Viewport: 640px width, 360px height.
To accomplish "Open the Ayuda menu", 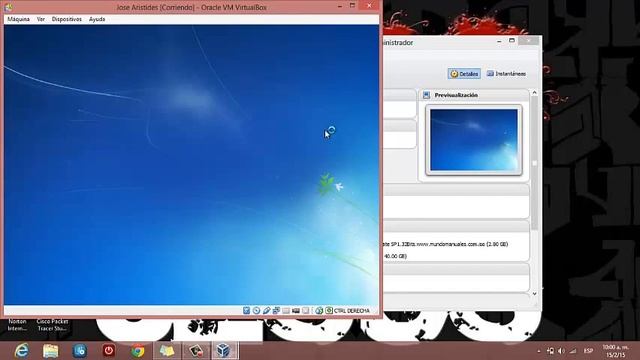I will click(x=97, y=19).
